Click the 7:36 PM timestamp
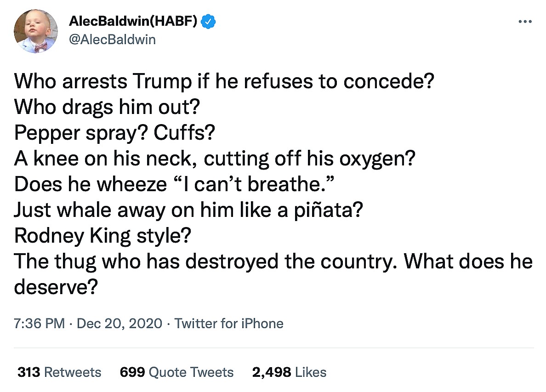Screen dimensions: 546x392 point(40,324)
